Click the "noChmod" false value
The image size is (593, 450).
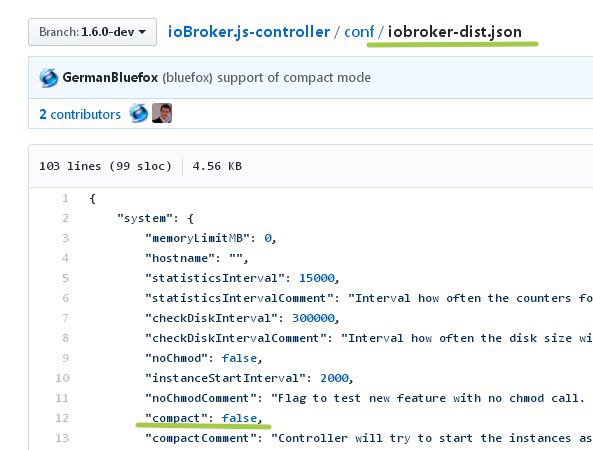click(x=239, y=358)
